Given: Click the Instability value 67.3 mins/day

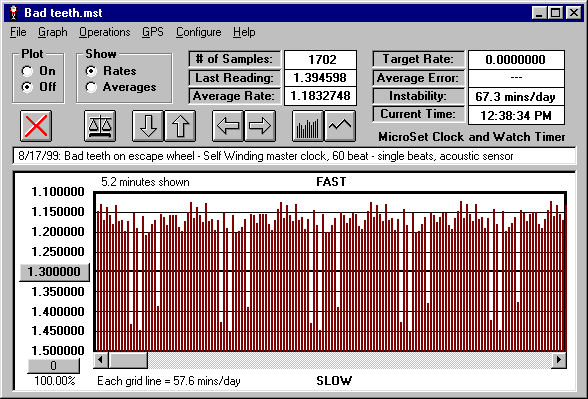Looking at the screenshot, I should tap(516, 97).
